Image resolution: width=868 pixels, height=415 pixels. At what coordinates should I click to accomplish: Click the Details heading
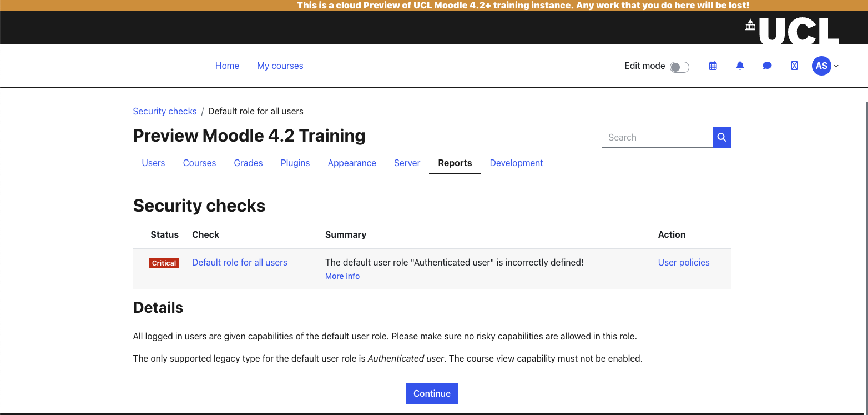158,307
